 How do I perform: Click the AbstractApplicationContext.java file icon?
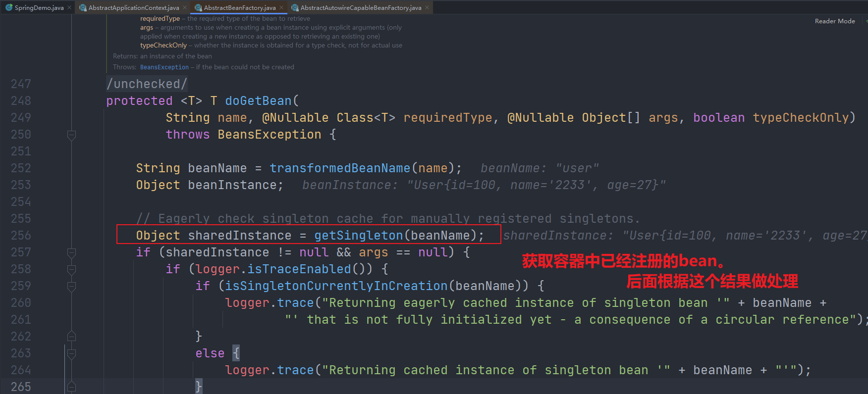tap(83, 7)
